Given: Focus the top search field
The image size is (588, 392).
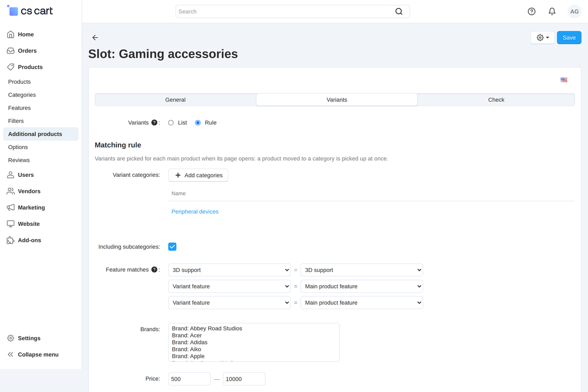Looking at the screenshot, I should click(293, 11).
